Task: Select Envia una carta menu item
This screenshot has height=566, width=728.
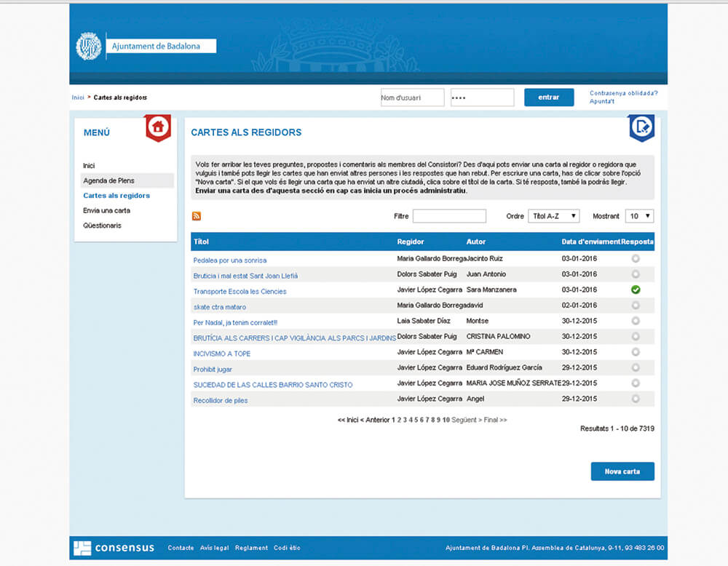Action: point(107,210)
